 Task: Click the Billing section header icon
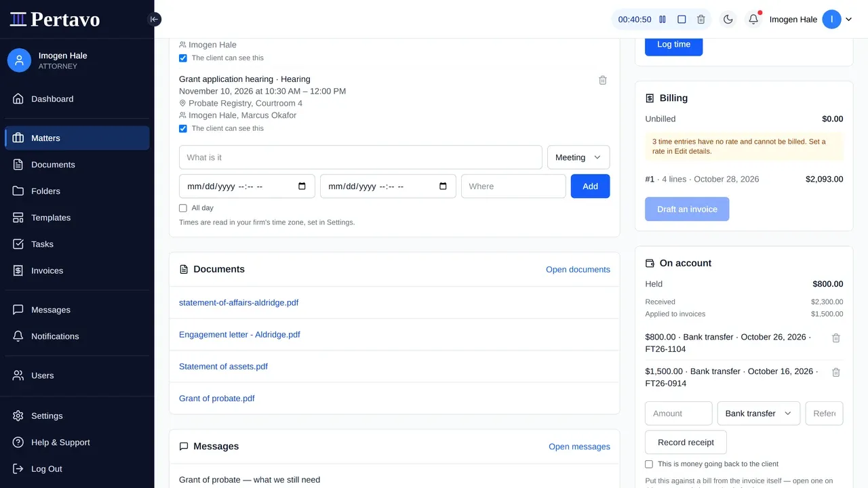pos(650,98)
